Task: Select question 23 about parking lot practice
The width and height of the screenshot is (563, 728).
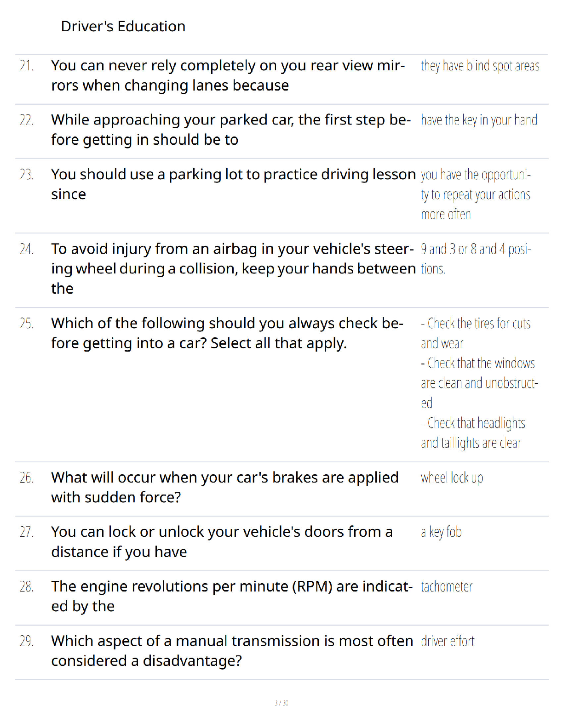Action: [x=234, y=184]
